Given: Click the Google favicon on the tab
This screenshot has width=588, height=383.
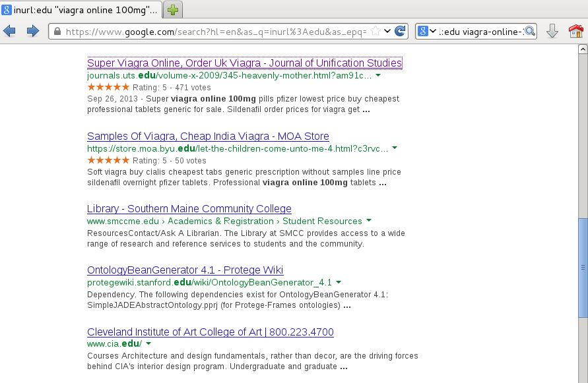Looking at the screenshot, I should [7, 10].
